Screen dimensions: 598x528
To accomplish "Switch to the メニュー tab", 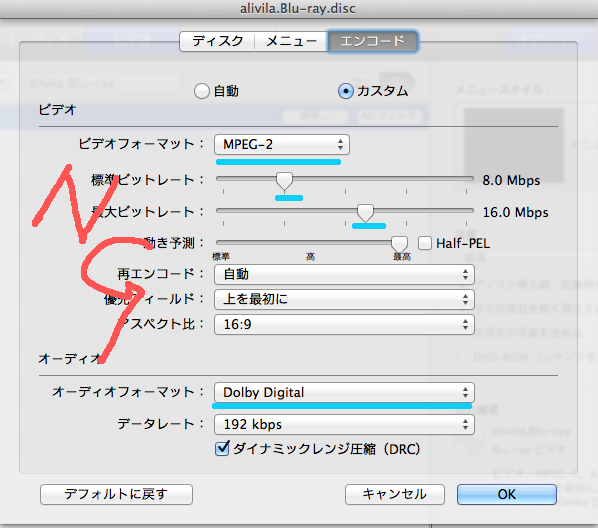I will (291, 41).
